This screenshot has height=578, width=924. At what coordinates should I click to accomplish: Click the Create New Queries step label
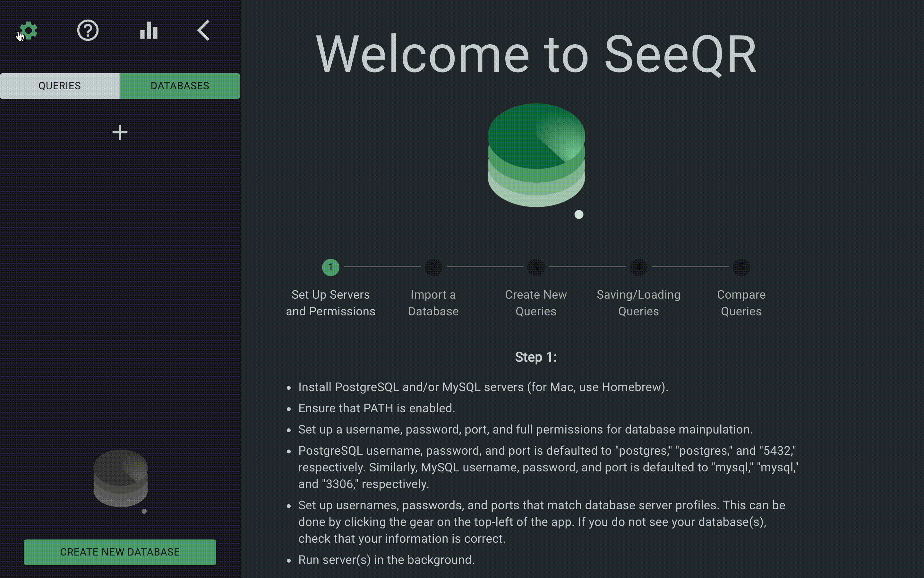tap(536, 303)
